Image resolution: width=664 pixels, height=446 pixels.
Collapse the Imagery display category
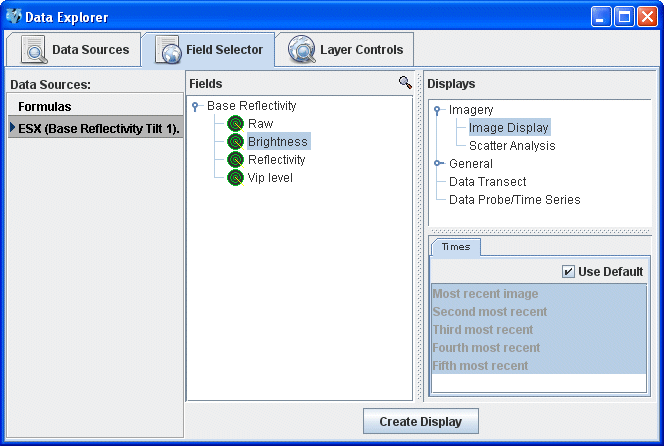(437, 111)
